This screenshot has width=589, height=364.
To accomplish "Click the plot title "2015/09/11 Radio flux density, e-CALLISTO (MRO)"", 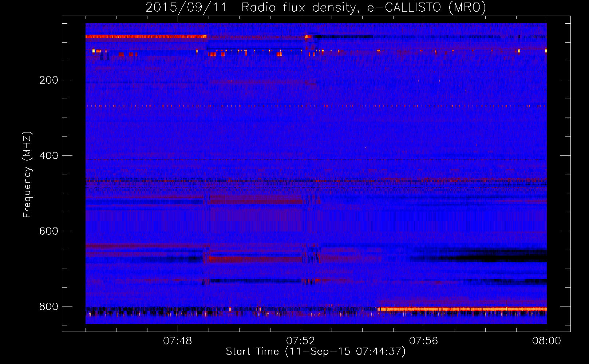I will [316, 7].
